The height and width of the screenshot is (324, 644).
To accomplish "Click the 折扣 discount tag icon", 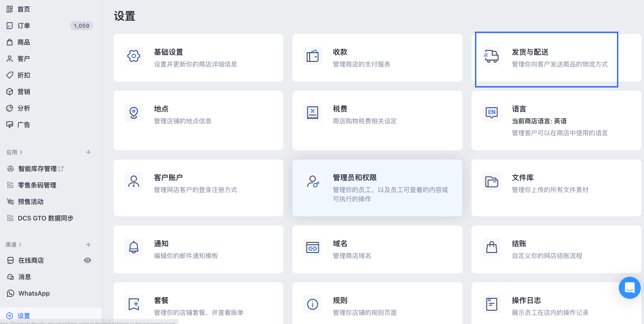I will click(10, 75).
